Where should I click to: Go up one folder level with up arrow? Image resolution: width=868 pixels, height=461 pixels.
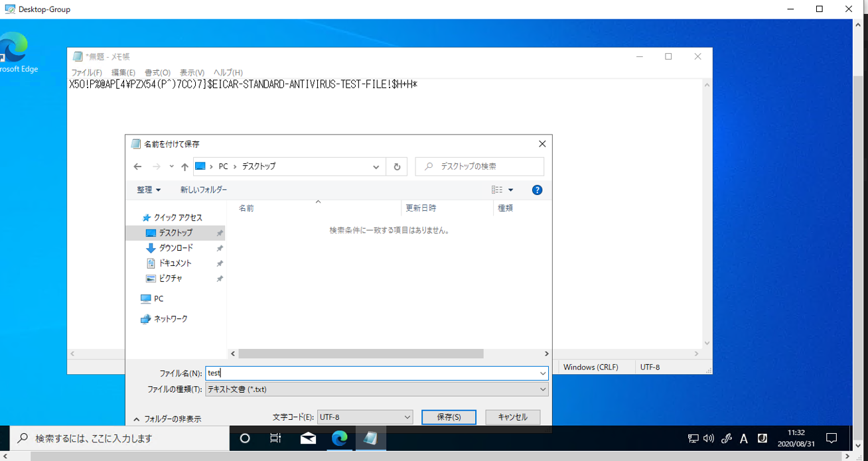(x=184, y=166)
